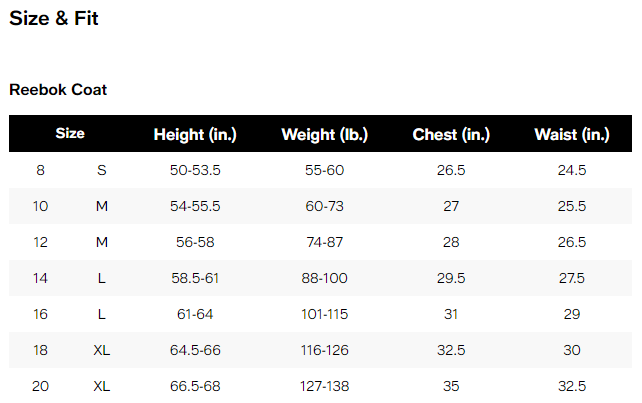Click weight value 116-126

coord(324,350)
